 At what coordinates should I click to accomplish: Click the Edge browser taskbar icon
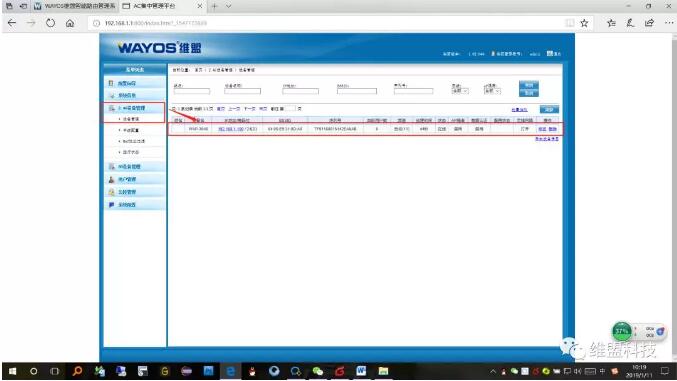[231, 371]
